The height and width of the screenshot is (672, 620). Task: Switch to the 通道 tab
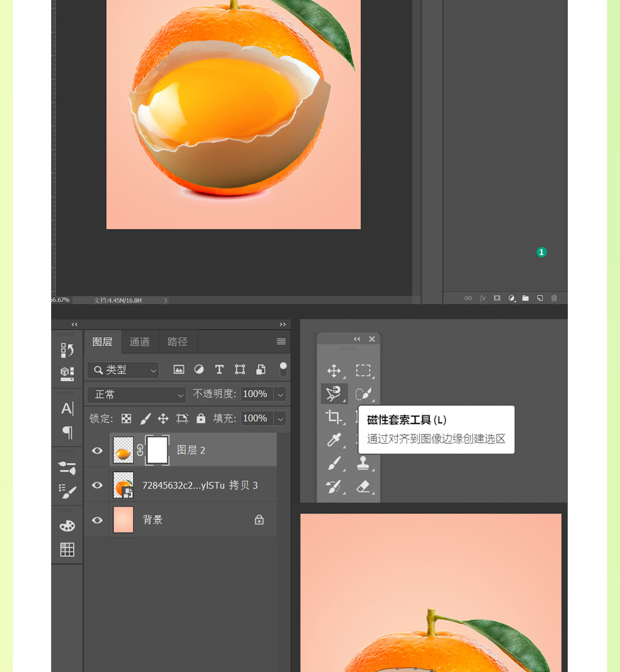point(139,342)
